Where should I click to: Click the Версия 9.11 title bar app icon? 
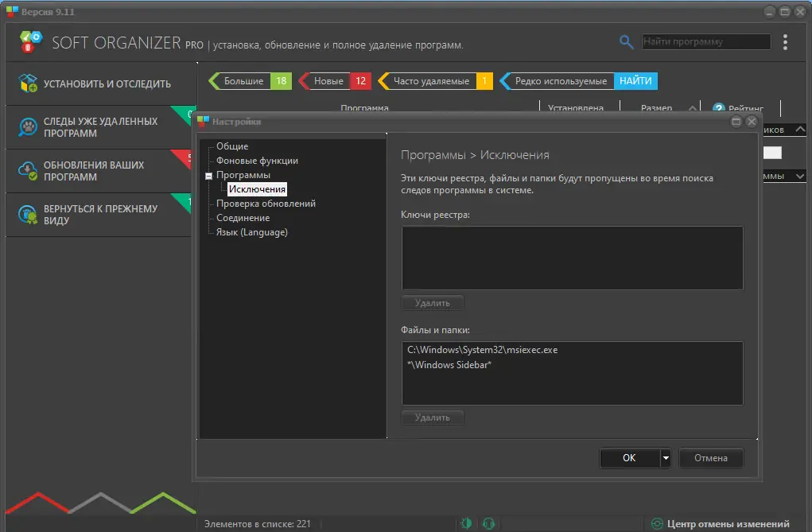12,11
